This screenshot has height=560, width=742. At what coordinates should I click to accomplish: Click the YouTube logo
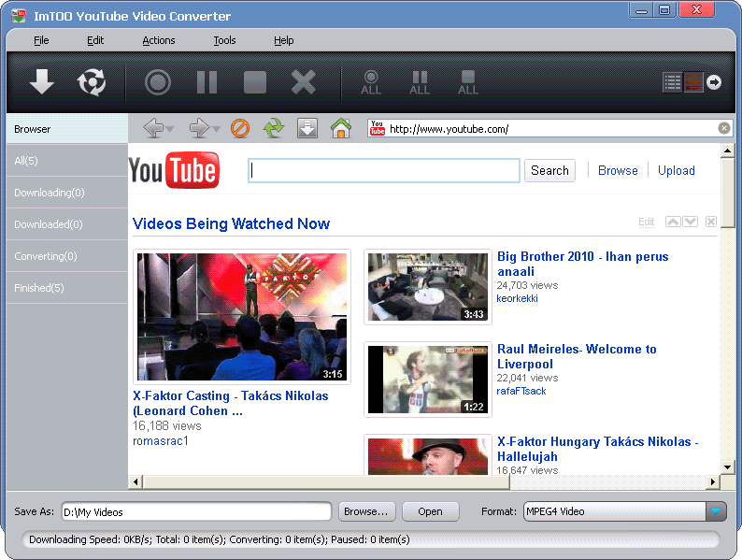tap(174, 170)
